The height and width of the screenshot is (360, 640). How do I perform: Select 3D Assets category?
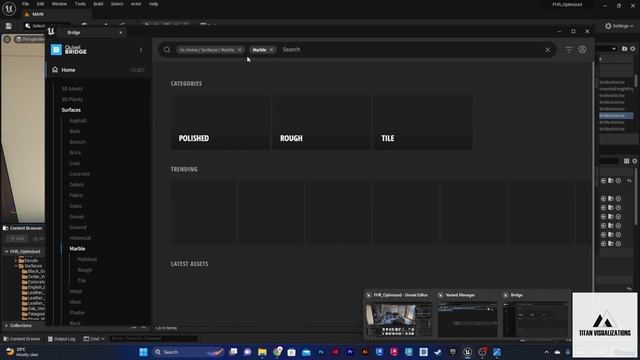(72, 89)
